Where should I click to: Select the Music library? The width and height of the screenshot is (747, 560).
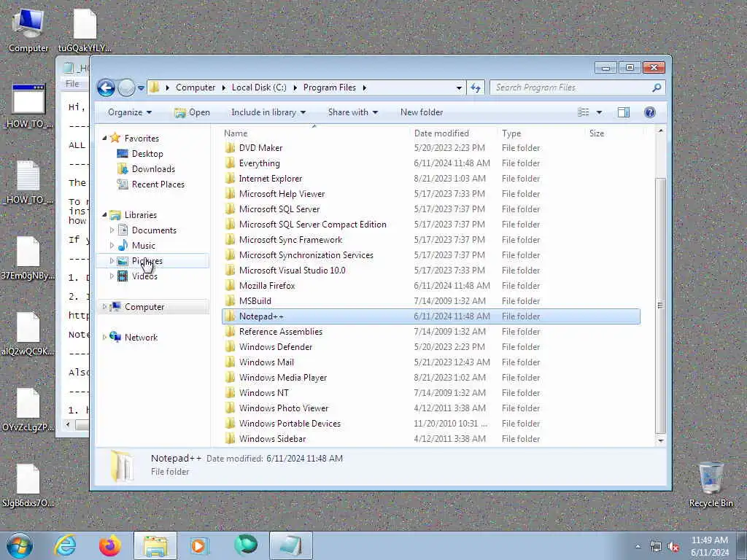144,246
